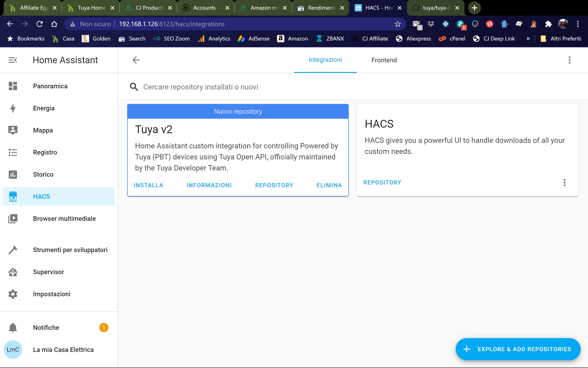Screen dimensions: 588x368
Task: Open Notifiche notifications
Action: [x=59, y=328]
